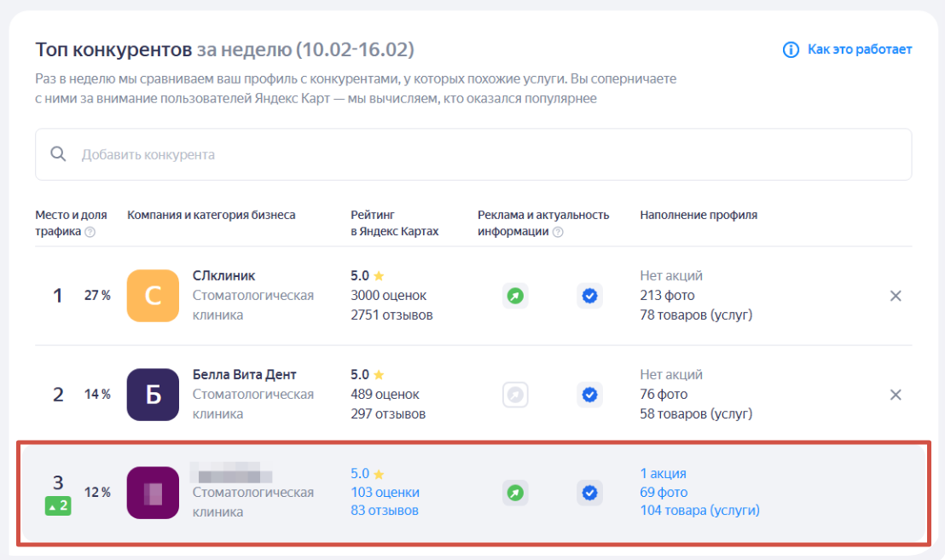Click the blue verified badge in the СЛклиник row
Screen dimensions: 945x560
coord(589,296)
